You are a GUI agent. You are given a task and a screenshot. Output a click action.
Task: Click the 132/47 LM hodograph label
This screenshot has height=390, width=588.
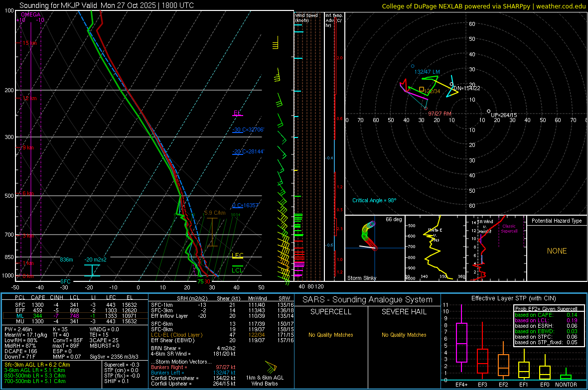tap(427, 72)
